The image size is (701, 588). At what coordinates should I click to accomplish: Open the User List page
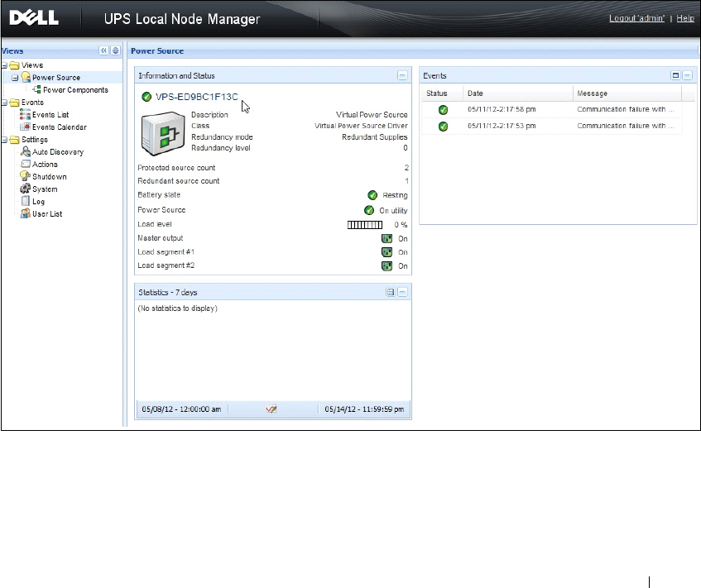coord(46,214)
